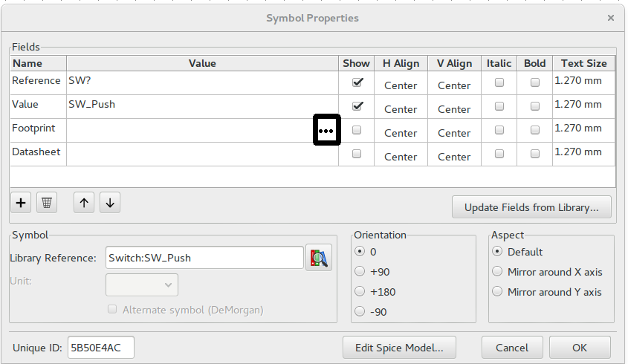Click the Reference row H Align cell
The height and width of the screenshot is (364, 628).
tap(401, 85)
